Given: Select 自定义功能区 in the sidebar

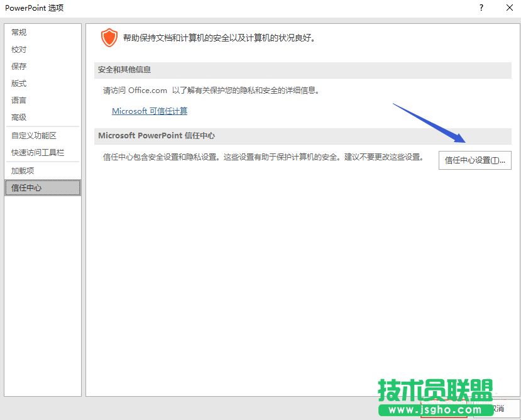Looking at the screenshot, I should pyautogui.click(x=43, y=135).
